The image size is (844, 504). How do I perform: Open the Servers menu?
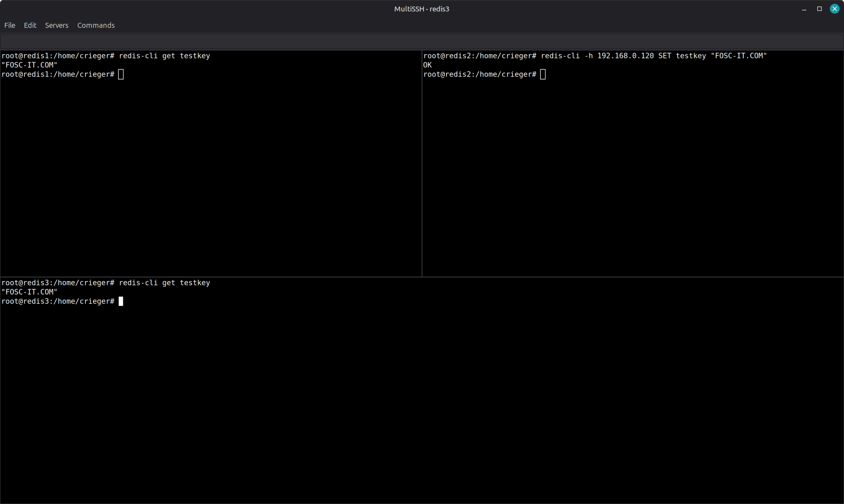click(x=57, y=25)
